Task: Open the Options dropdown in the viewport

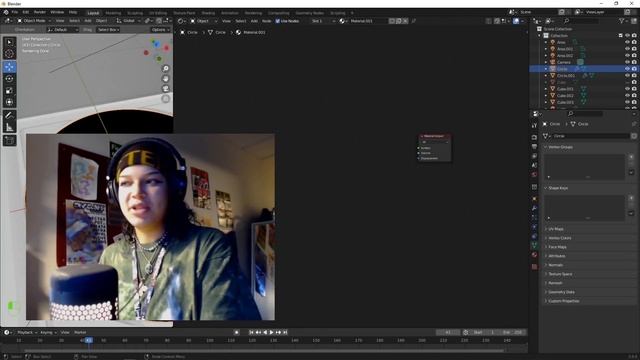Action: click(160, 30)
